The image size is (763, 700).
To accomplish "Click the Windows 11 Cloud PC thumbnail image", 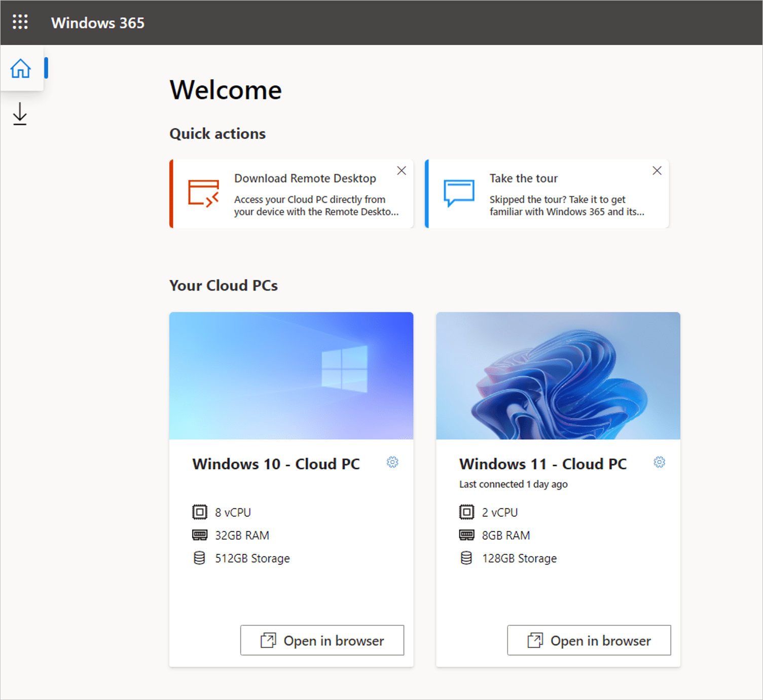I will coord(558,375).
